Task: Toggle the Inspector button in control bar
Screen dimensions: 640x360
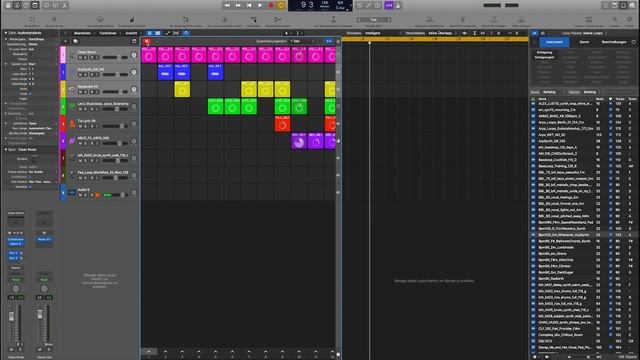Action: click(x=17, y=5)
